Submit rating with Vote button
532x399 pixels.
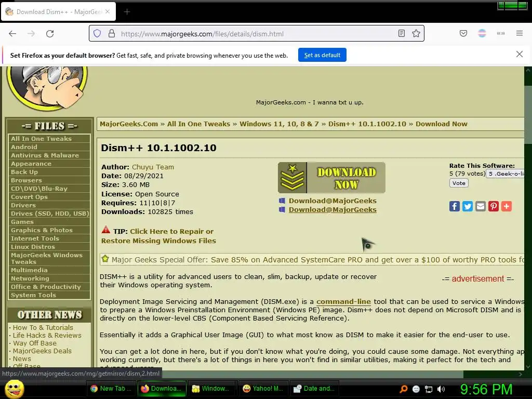(459, 183)
